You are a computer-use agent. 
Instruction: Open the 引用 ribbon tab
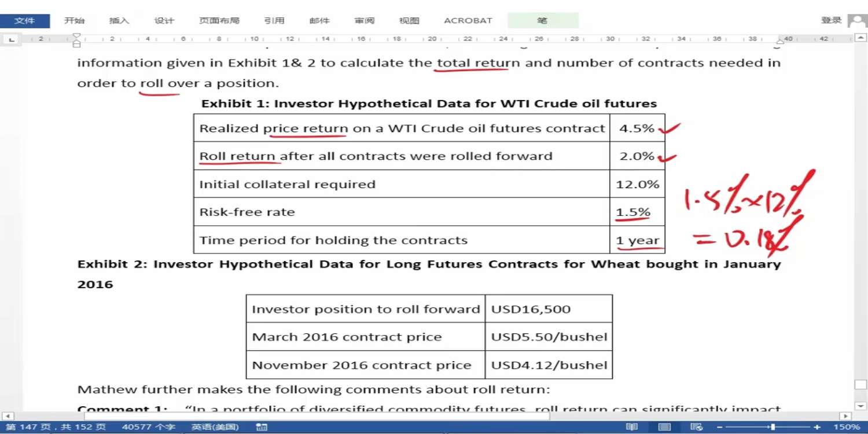pyautogui.click(x=274, y=21)
